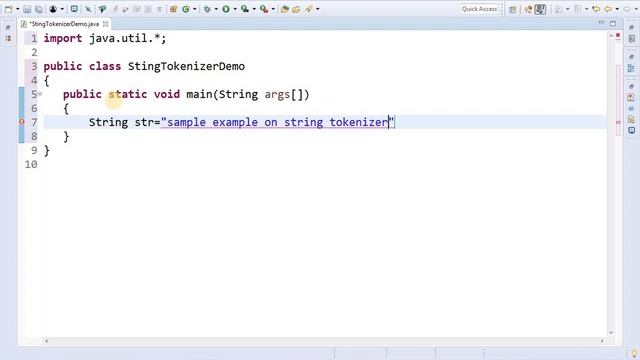Click the Search flashlight icon
The image size is (640, 360).
pos(309,9)
